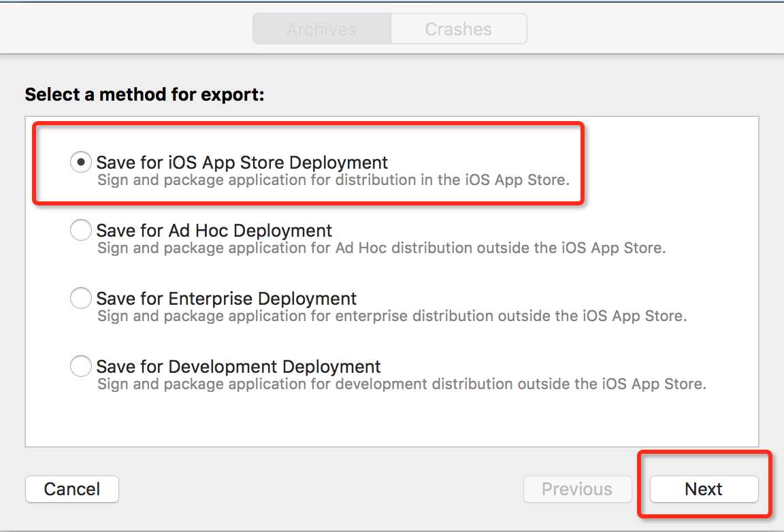Switch to the Crashes tab
Viewport: 784px width, 532px height.
pyautogui.click(x=459, y=29)
